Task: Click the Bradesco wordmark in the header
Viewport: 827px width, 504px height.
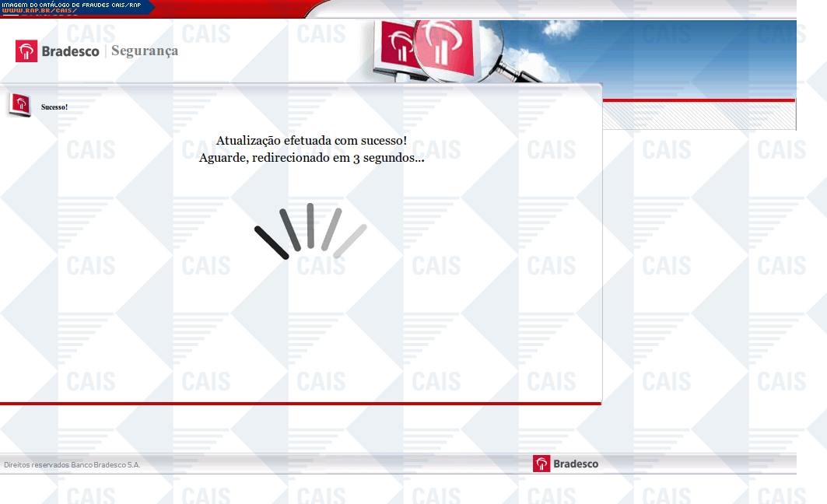Action: pos(70,51)
